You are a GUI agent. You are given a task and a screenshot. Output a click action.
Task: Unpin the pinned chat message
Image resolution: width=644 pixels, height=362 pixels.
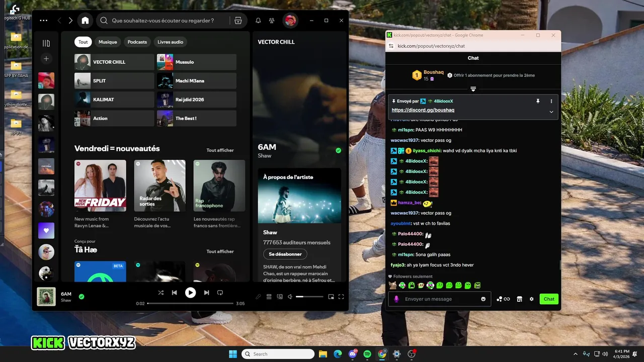point(538,101)
